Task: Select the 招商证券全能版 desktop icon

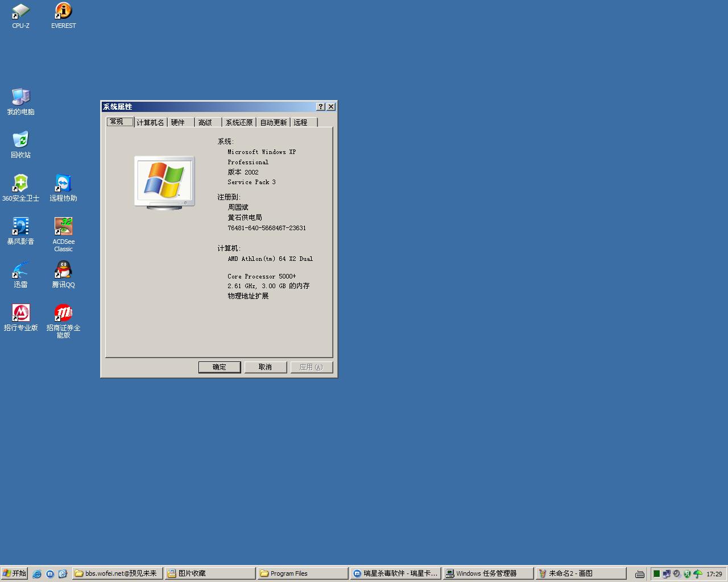Action: (x=63, y=321)
